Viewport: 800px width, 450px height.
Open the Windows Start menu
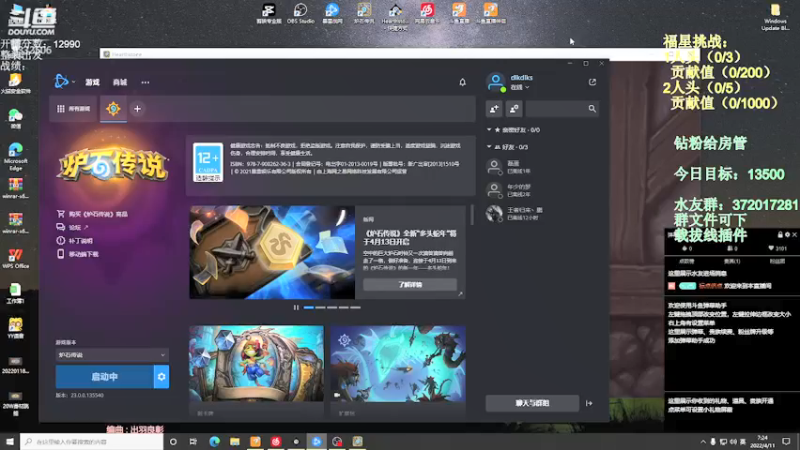pyautogui.click(x=10, y=441)
